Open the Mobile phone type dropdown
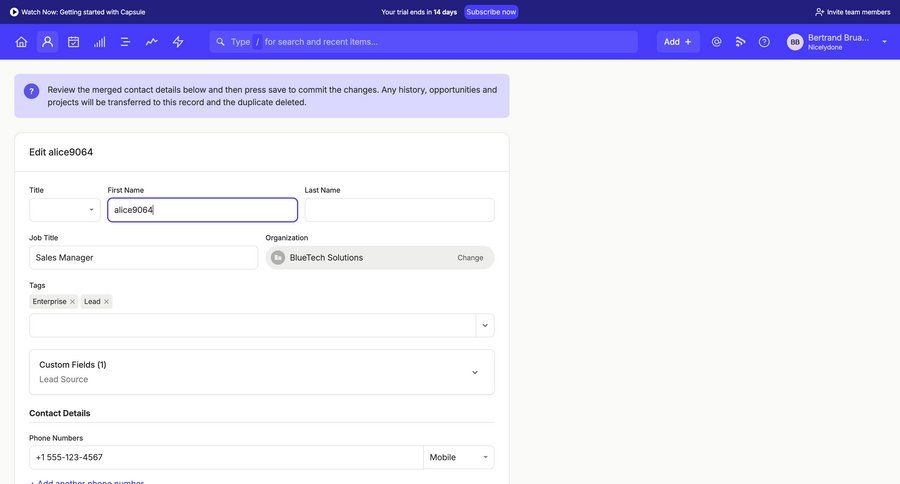 459,457
